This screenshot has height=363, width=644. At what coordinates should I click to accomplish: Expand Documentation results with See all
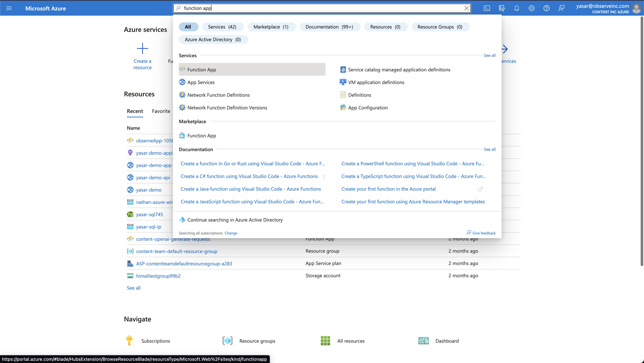(490, 149)
